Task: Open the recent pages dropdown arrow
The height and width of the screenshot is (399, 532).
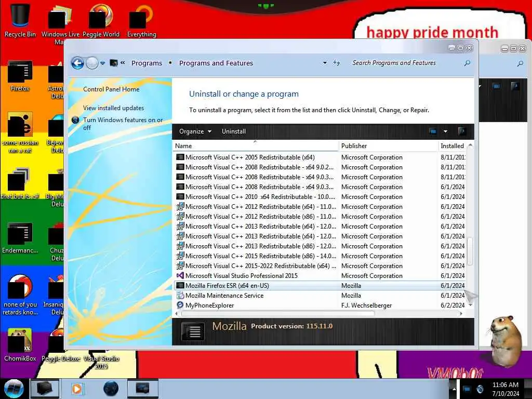Action: coord(102,63)
